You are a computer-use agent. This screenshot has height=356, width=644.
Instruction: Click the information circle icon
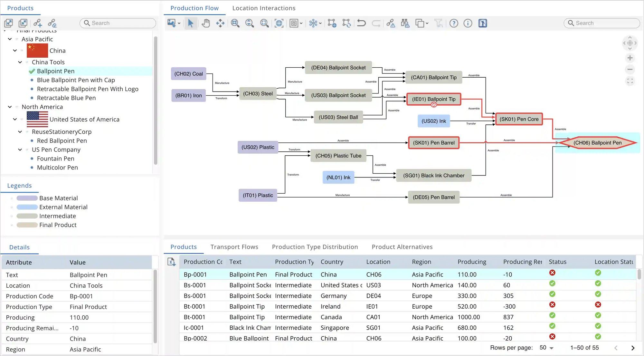pos(468,23)
